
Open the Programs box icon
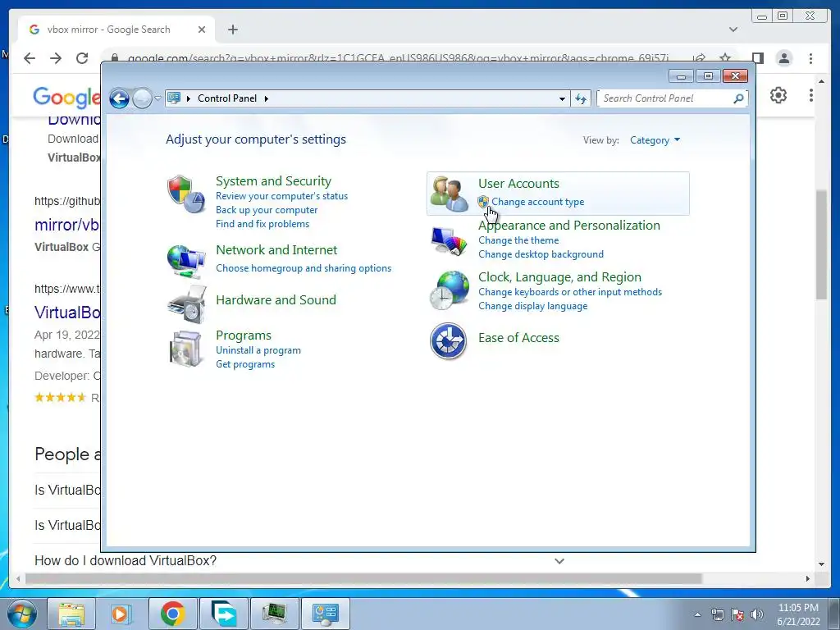click(185, 349)
